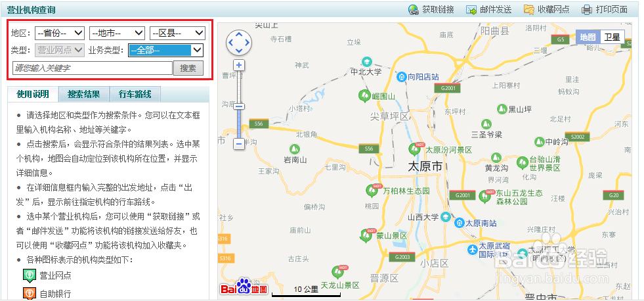Click the 中岭沟 mountain marker icon
Screen dimensions: 644x301
point(540,142)
